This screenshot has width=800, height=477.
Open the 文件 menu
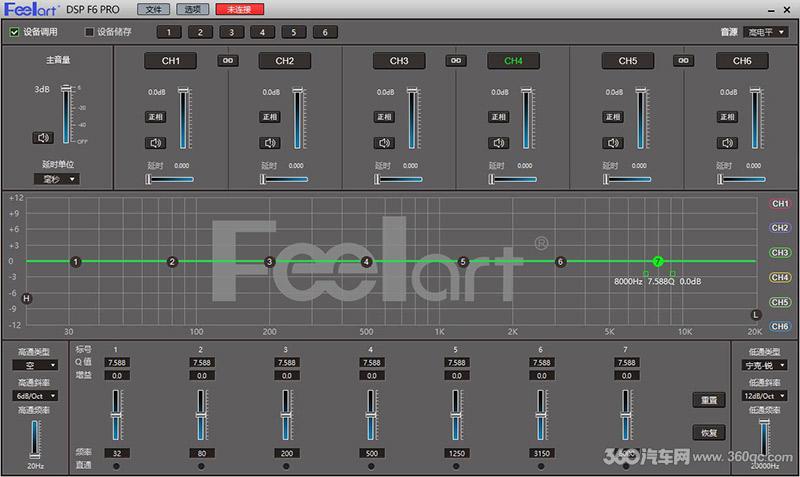(154, 9)
